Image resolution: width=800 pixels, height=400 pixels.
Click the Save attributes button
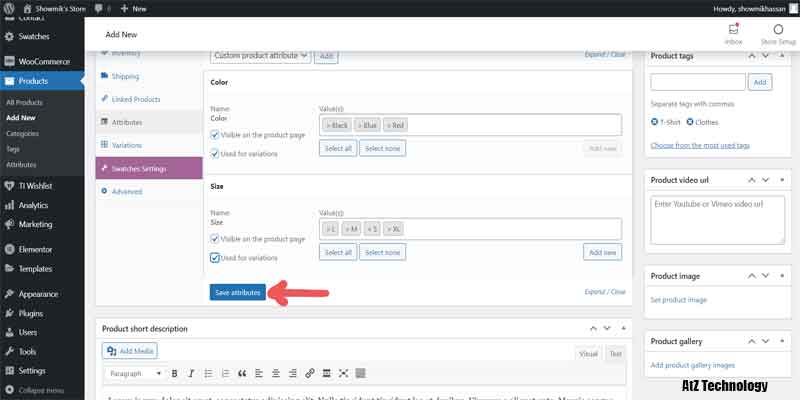tap(238, 292)
